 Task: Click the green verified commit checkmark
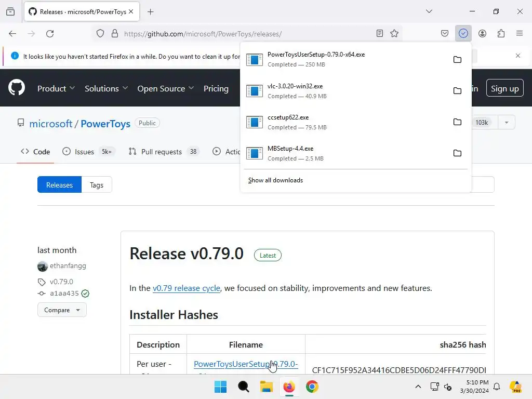tap(85, 294)
